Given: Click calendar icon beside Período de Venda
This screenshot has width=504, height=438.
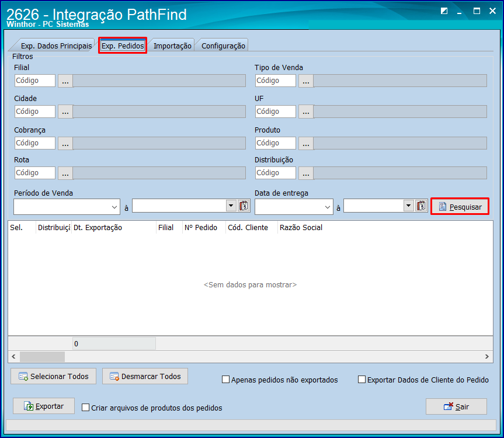Looking at the screenshot, I should pos(244,206).
